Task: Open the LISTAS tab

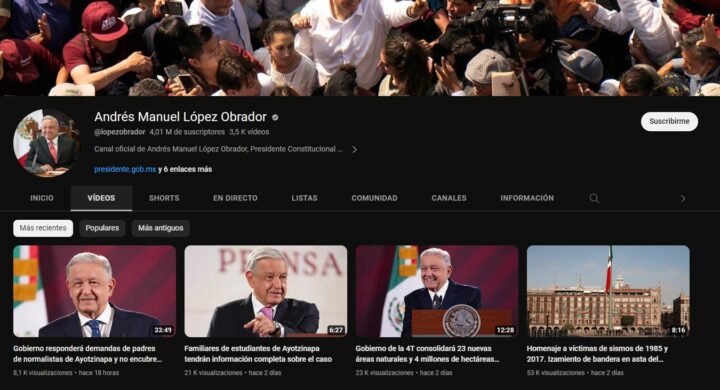Action: point(304,198)
